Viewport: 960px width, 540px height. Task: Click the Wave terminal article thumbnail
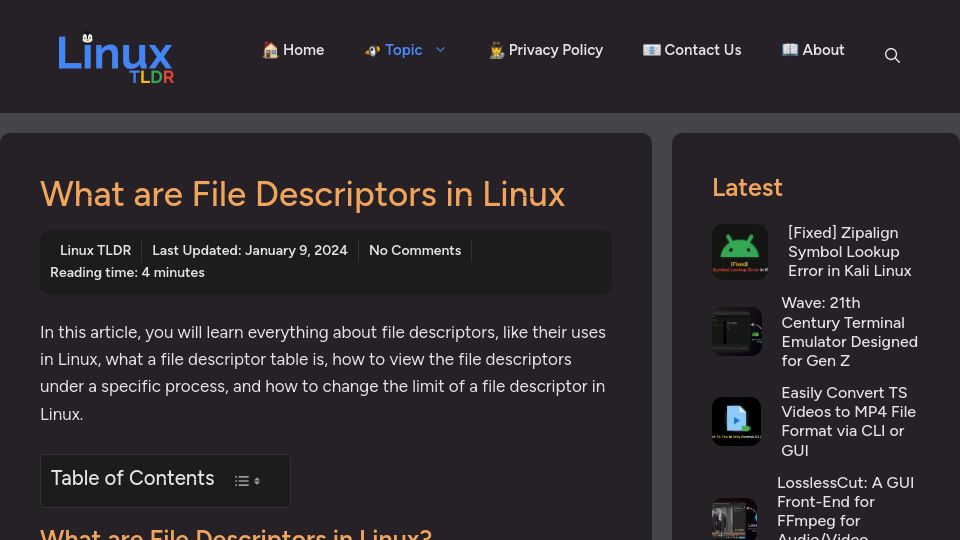point(737,332)
